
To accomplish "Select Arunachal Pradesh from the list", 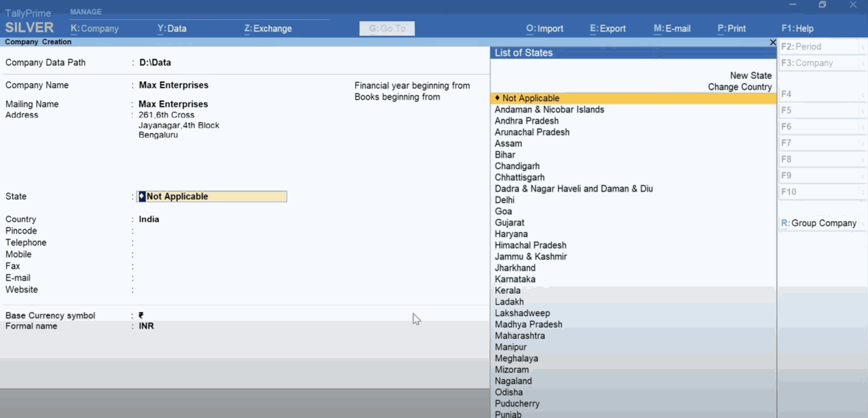I will [532, 132].
